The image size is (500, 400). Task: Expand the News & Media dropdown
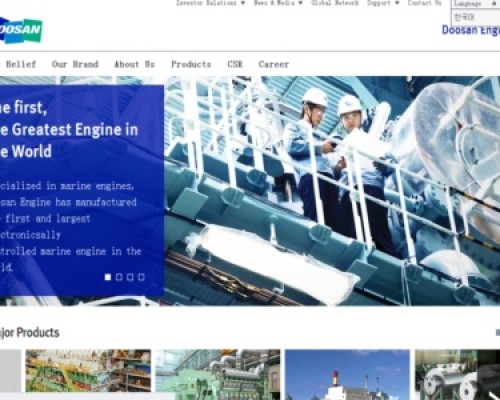278,3
